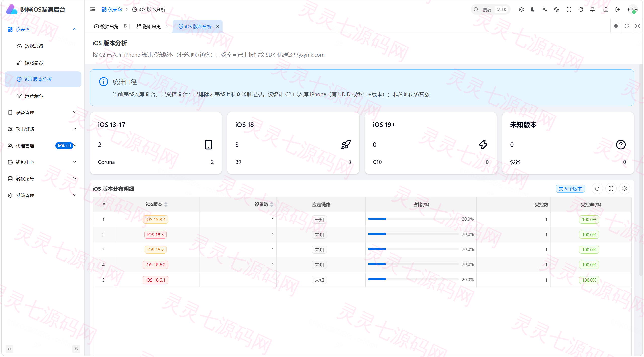
Task: Expand the 系统管理 menu
Action: pos(43,195)
